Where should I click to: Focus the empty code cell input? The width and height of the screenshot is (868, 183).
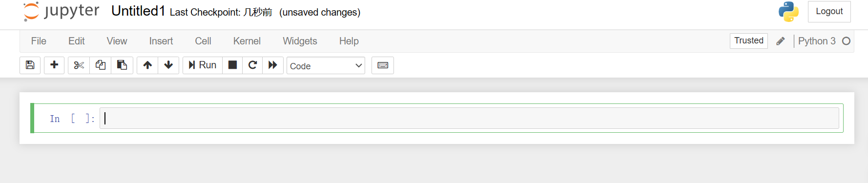(x=469, y=118)
